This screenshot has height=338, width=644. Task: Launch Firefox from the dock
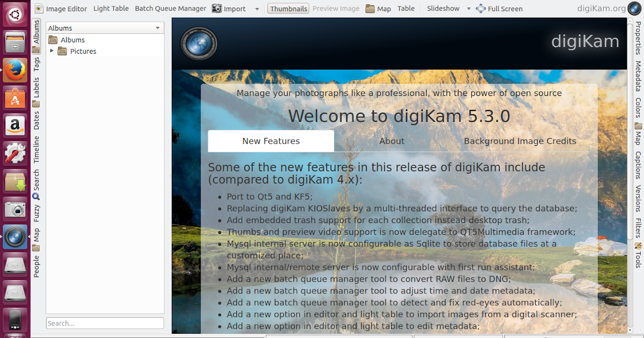coord(15,70)
